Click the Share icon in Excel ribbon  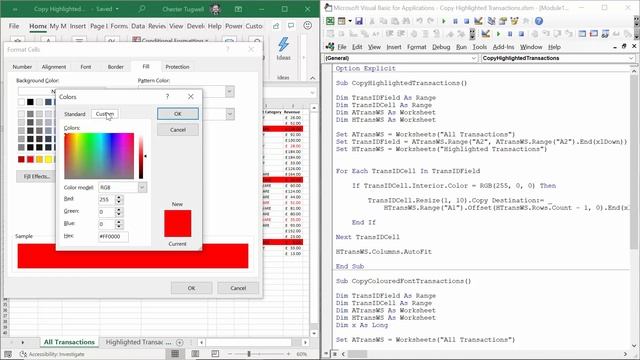coord(276,26)
